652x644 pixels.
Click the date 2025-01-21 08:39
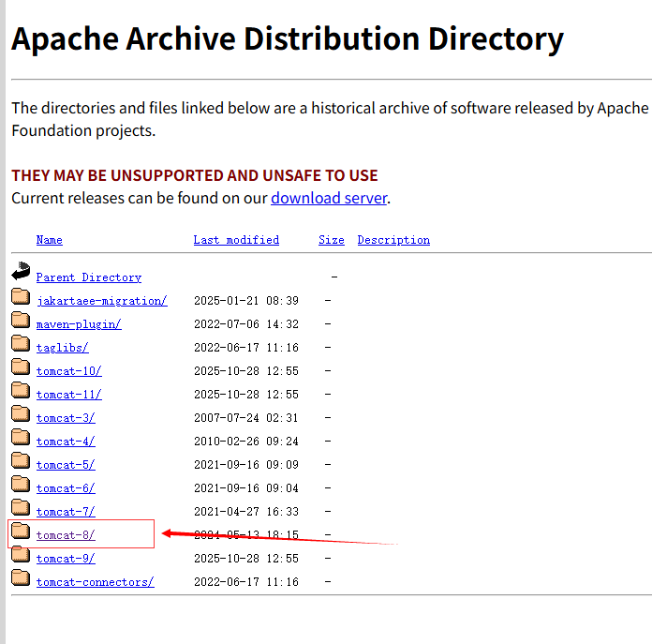(246, 301)
